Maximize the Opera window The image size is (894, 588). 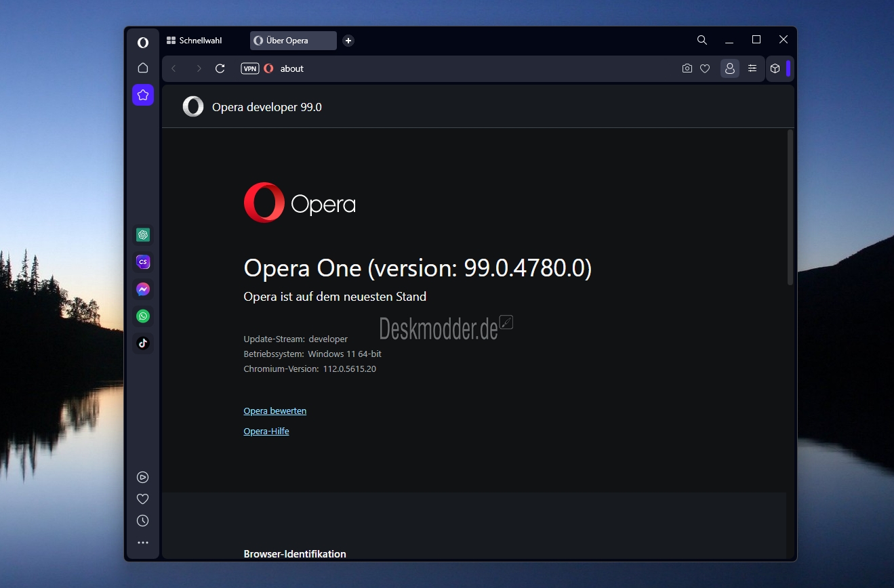tap(756, 40)
